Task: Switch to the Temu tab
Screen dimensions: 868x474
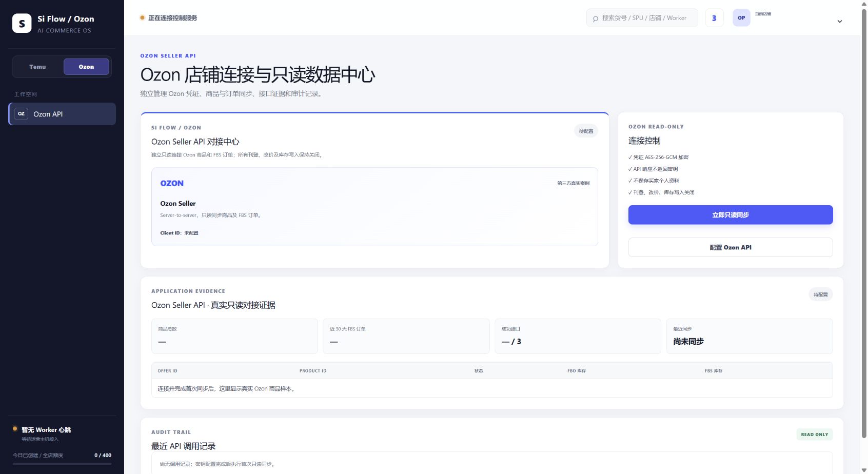Action: pos(37,67)
